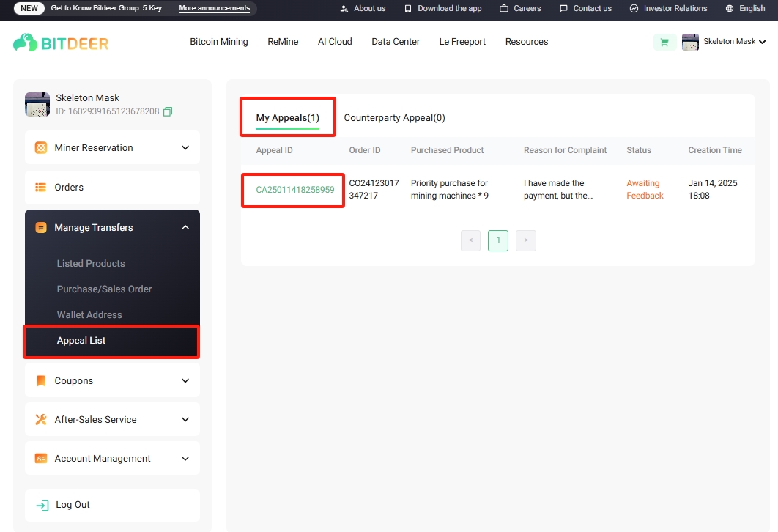Viewport: 778px width, 532px height.
Task: Open the Le Freeport menu
Action: [x=462, y=42]
